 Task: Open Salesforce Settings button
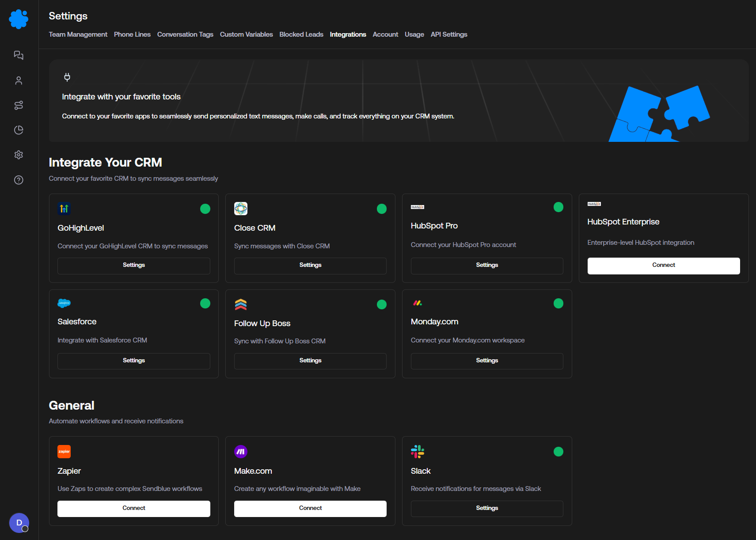(x=134, y=361)
